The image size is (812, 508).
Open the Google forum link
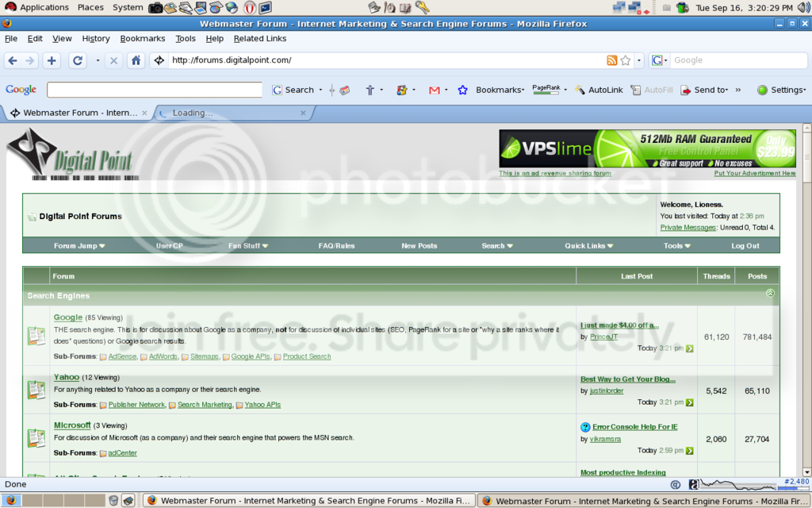coord(68,317)
